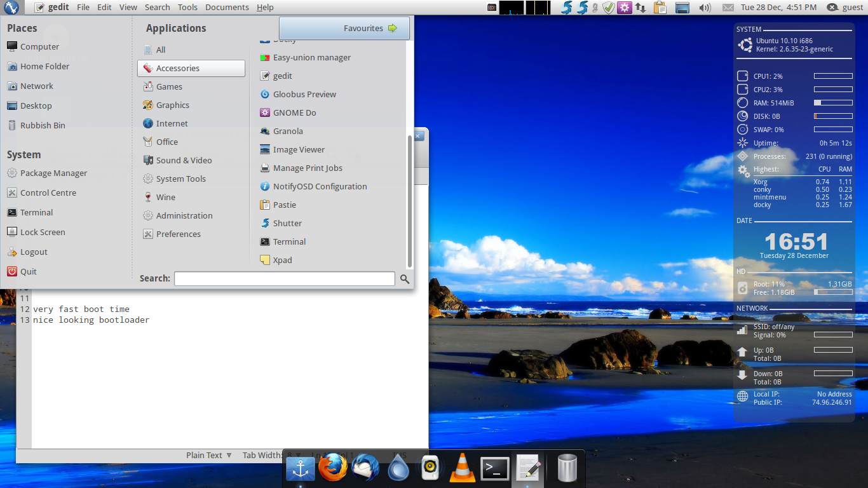Viewport: 868px width, 488px height.
Task: Launch Thunderbird from the dock
Action: 365,468
